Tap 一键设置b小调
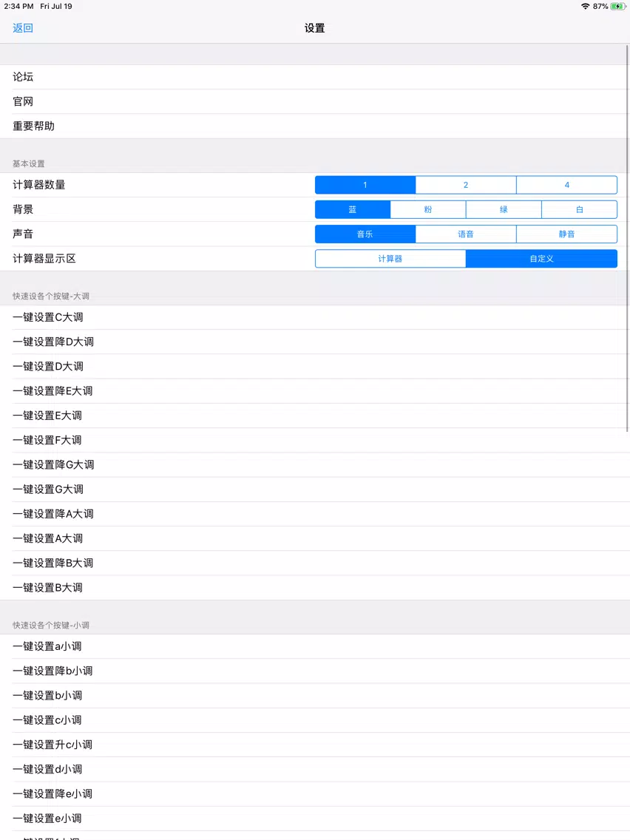The height and width of the screenshot is (840, 630). coord(315,696)
